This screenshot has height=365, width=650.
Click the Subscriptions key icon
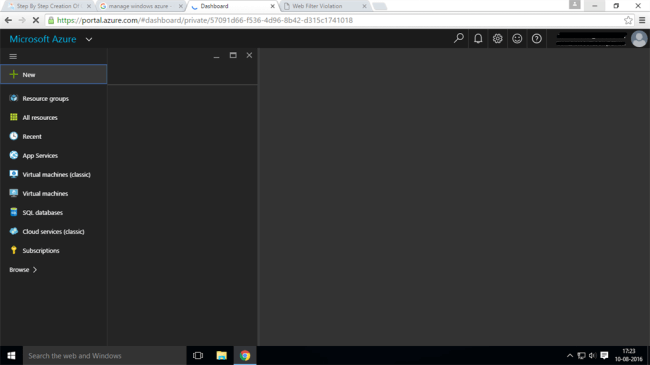point(14,250)
